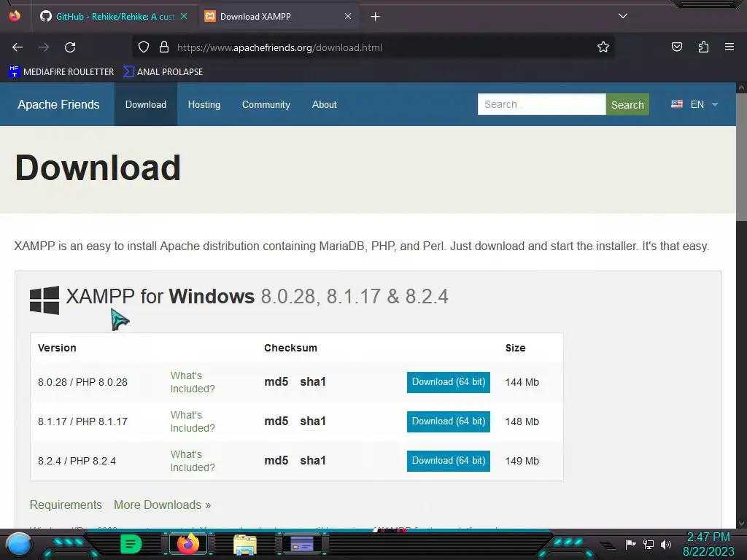
Task: Open File Explorer from the taskbar
Action: 245,545
